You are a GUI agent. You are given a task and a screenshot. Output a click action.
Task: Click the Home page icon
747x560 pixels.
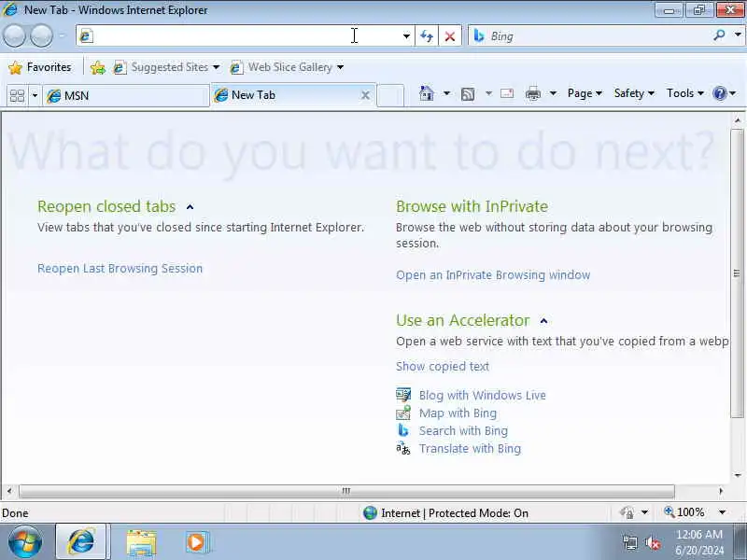click(x=427, y=93)
